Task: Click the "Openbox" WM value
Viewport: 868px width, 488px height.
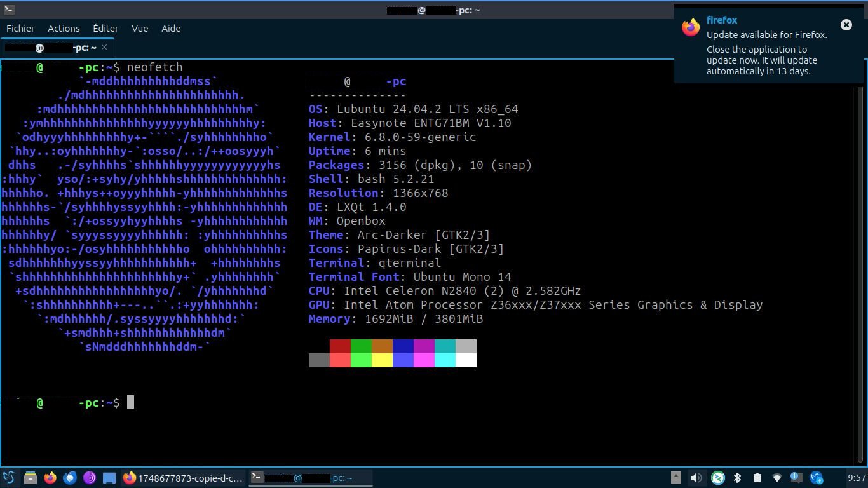Action: [x=360, y=221]
